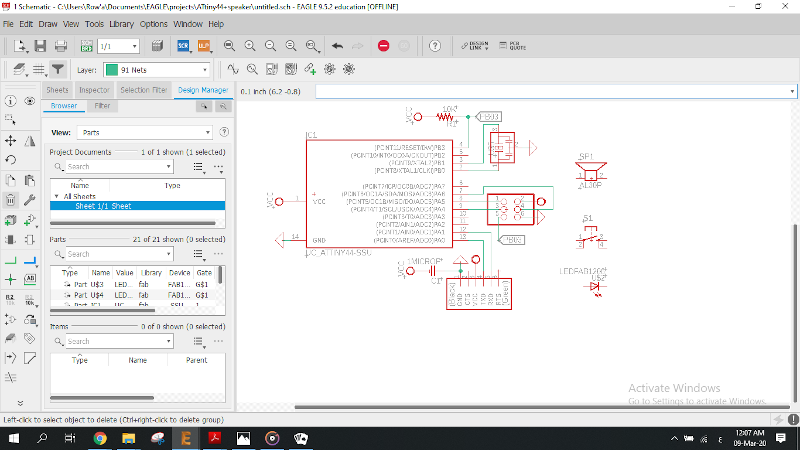Select the Copy tool

tap(10, 181)
